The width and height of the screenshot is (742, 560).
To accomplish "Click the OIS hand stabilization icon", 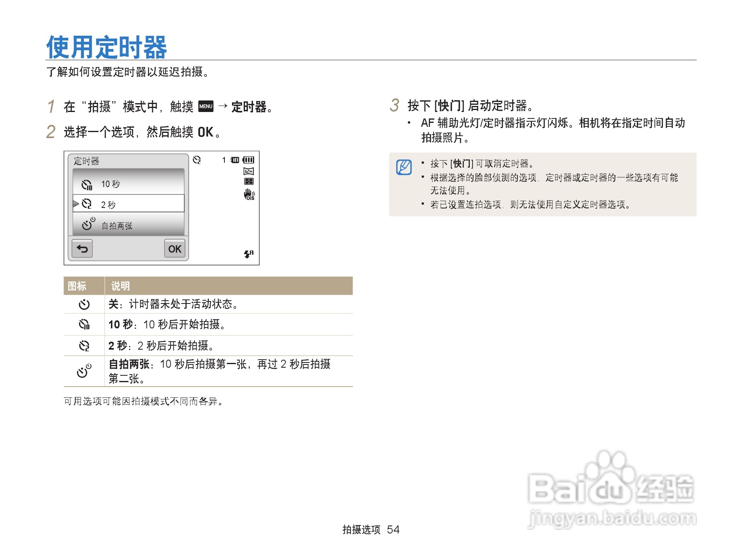I will (x=249, y=194).
